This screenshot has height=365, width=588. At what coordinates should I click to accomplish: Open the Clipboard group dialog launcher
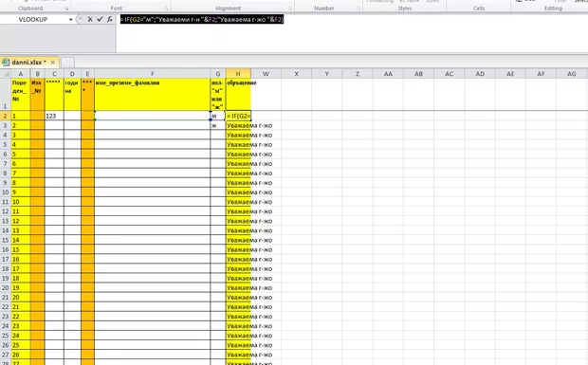point(66,9)
